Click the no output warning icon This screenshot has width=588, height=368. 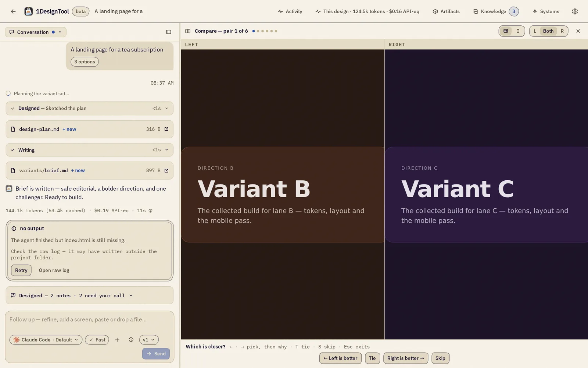14,229
